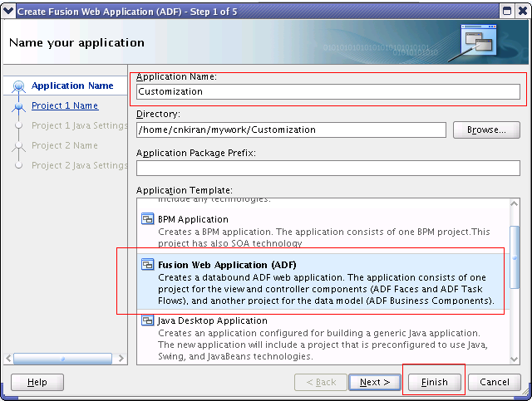
Task: Click the Fusion Web Application (ADF) icon
Action: pyautogui.click(x=148, y=264)
